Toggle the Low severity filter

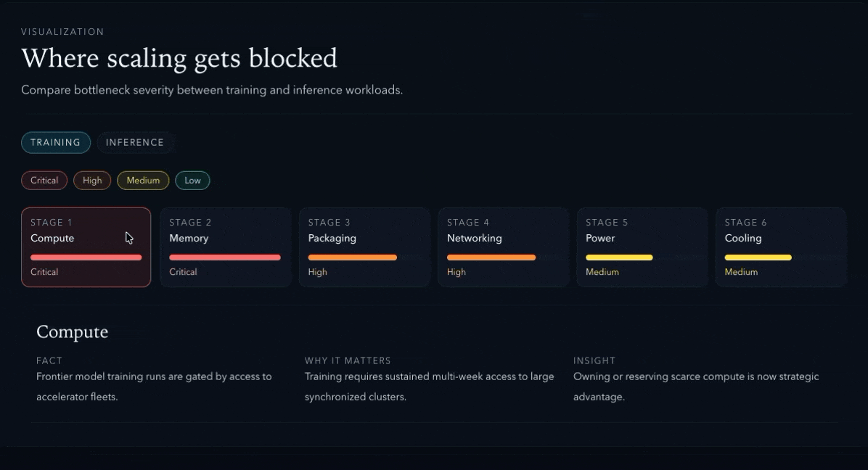192,181
